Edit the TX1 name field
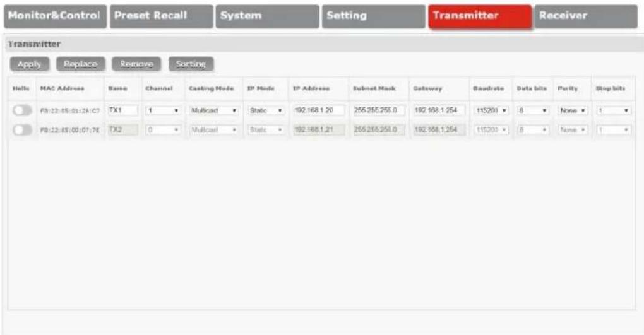This screenshot has width=644, height=335. pos(123,110)
